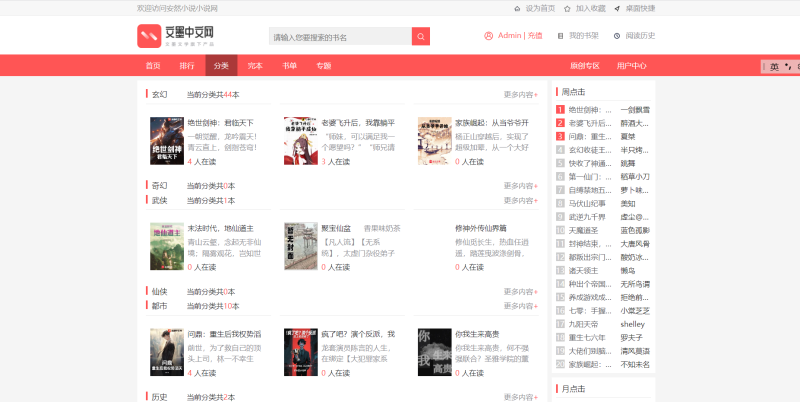Click the Admin account link
Screen dimensions: 800x402
tap(509, 36)
